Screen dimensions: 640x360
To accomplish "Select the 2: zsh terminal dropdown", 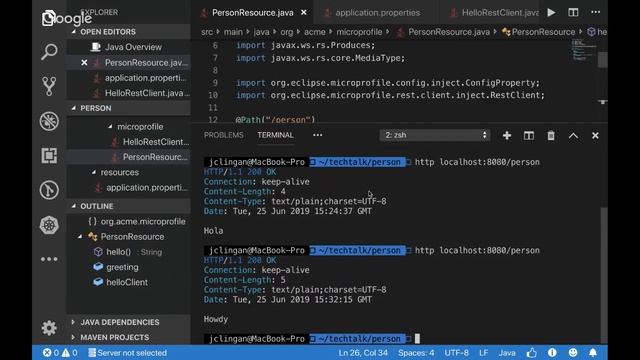I will pyautogui.click(x=435, y=135).
